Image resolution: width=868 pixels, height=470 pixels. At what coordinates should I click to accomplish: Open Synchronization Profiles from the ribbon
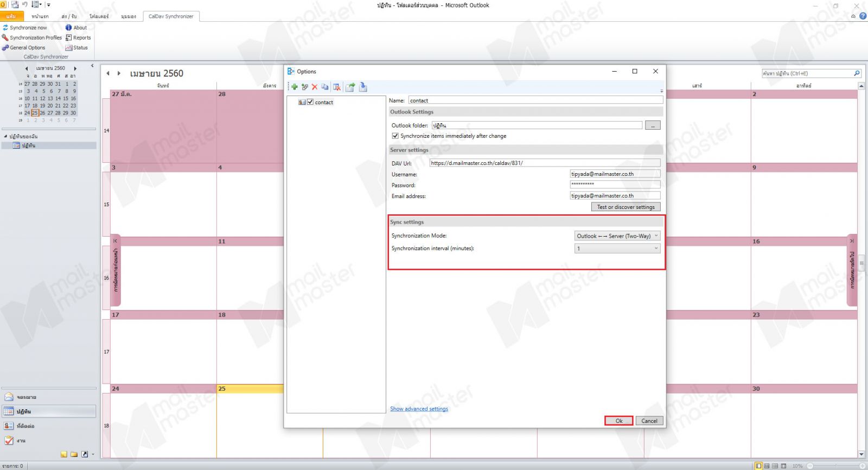[x=32, y=37]
